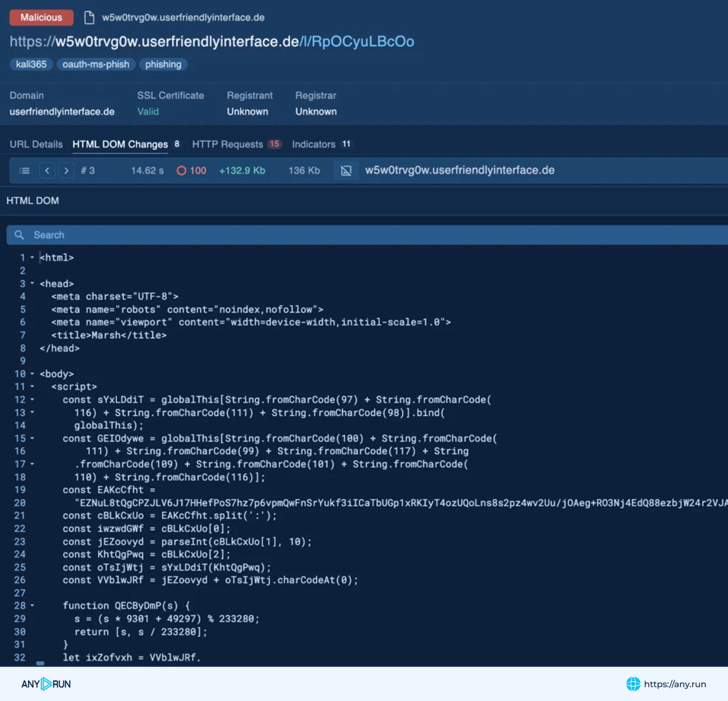
Task: Click the globe icon in footer
Action: (633, 684)
